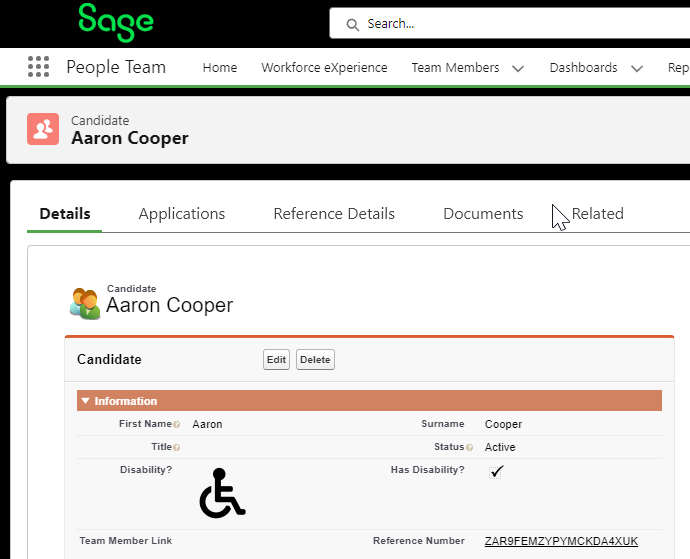Expand the Dashboards menu chevron
This screenshot has height=559, width=690.
638,69
